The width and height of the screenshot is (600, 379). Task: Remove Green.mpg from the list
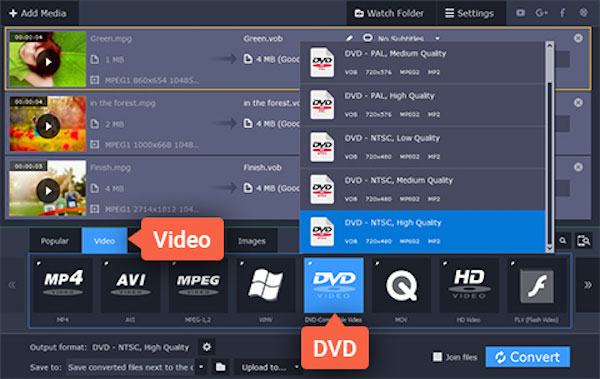(x=578, y=38)
